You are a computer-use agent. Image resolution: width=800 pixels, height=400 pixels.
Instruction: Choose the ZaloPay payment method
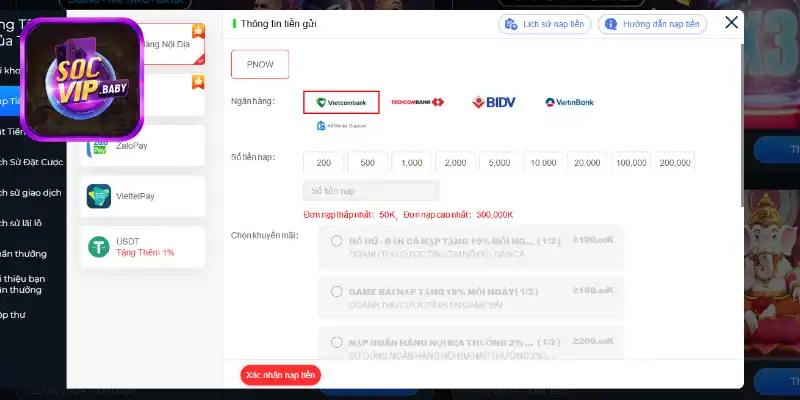(x=142, y=146)
